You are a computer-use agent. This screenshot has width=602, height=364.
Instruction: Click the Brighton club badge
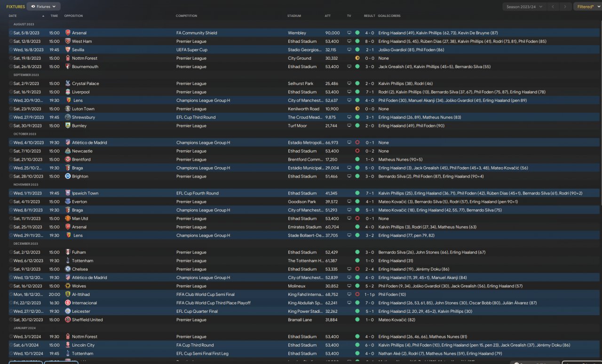pos(68,177)
